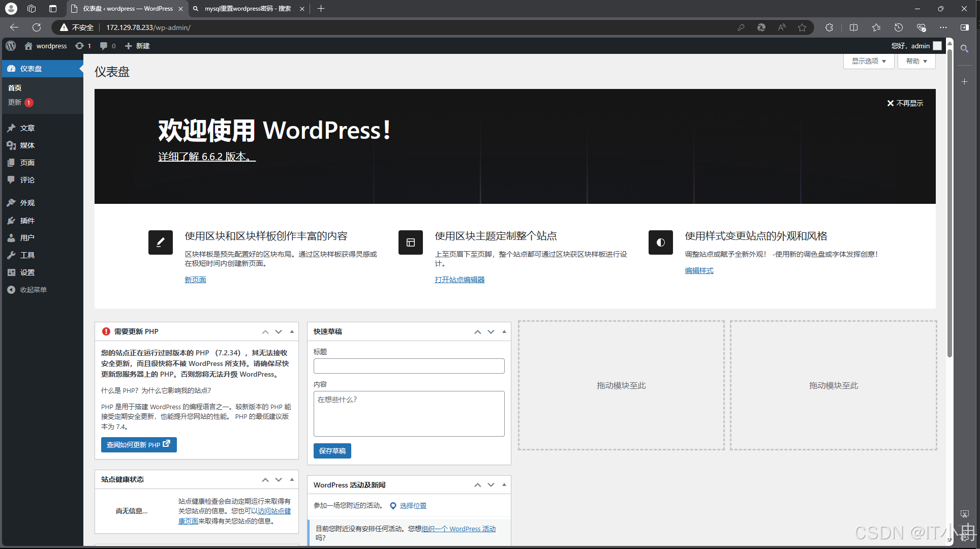980x549 pixels.
Task: Open the 设置 section in sidebar
Action: click(27, 272)
